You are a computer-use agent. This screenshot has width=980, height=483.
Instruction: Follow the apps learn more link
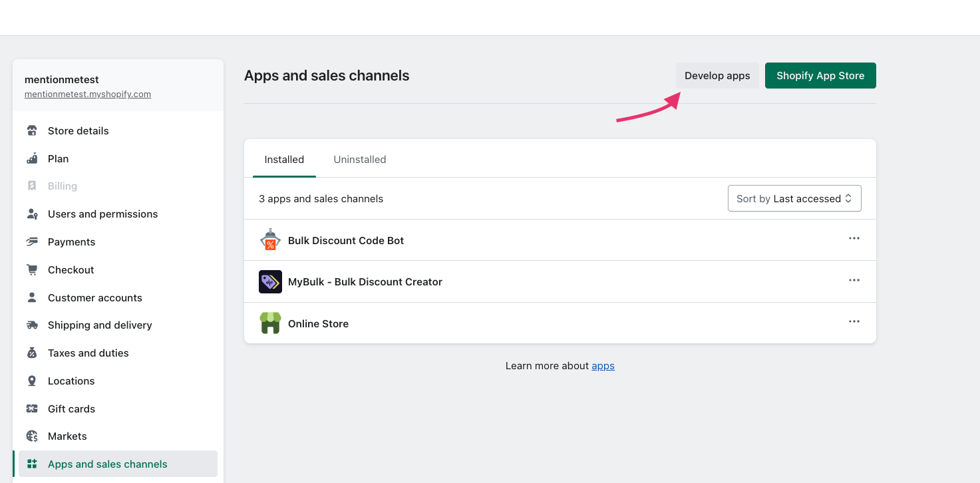pos(603,365)
